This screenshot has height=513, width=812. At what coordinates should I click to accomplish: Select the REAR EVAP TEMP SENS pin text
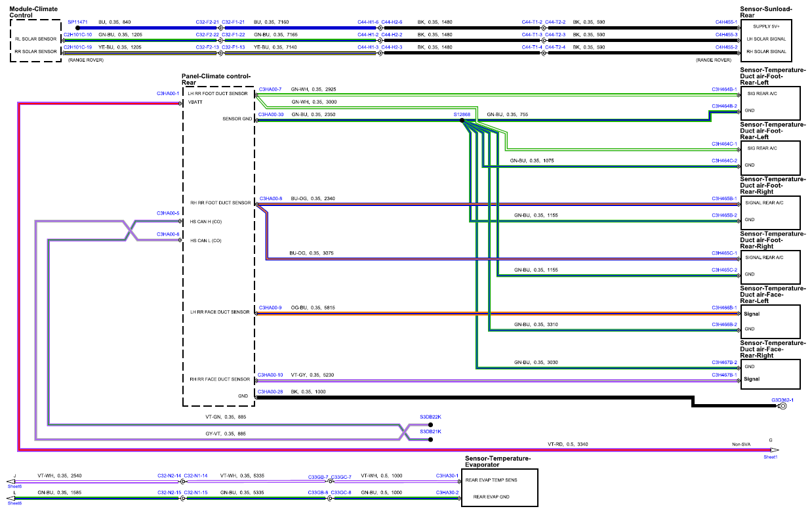pyautogui.click(x=491, y=480)
